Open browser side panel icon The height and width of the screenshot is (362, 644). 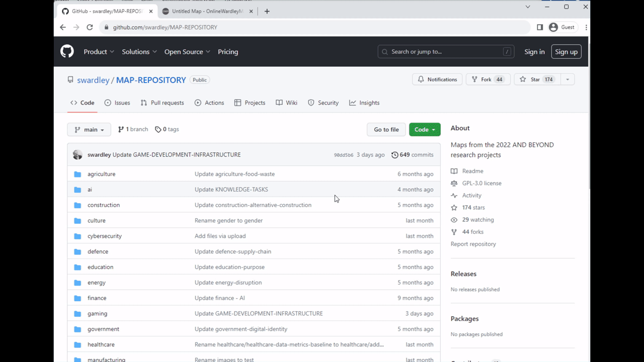click(x=540, y=27)
